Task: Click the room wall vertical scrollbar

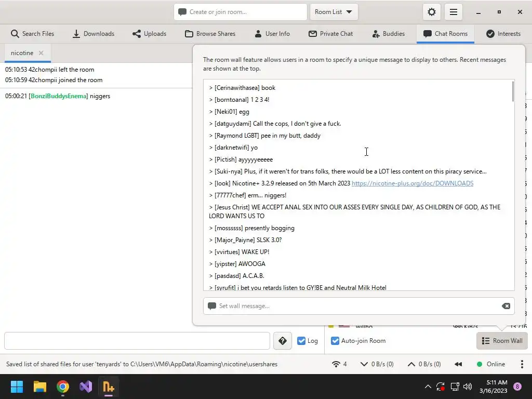Action: pyautogui.click(x=513, y=91)
